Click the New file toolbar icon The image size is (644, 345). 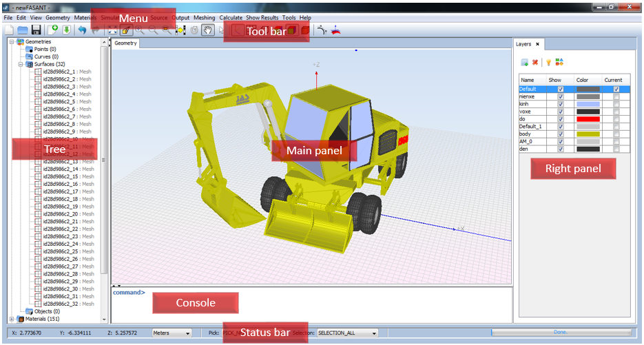pyautogui.click(x=9, y=30)
